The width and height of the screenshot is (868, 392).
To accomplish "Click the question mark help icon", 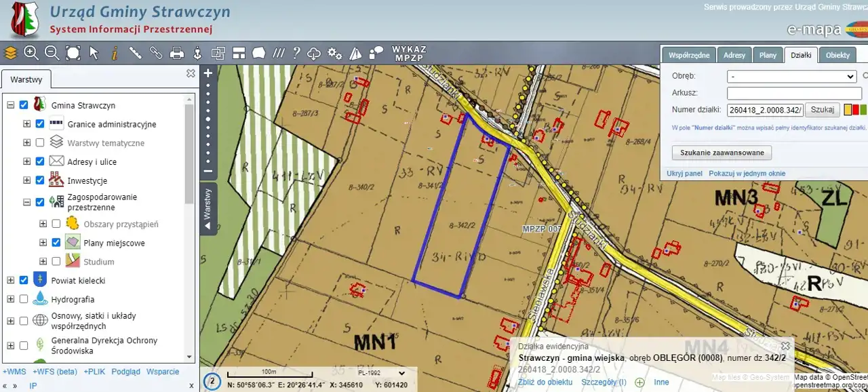I will coord(296,53).
